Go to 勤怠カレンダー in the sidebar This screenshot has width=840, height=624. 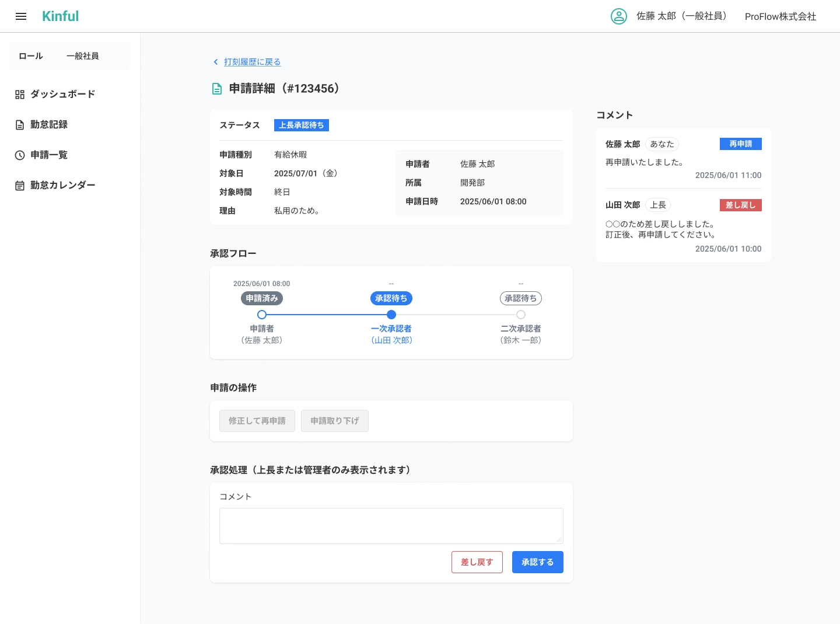click(x=62, y=186)
